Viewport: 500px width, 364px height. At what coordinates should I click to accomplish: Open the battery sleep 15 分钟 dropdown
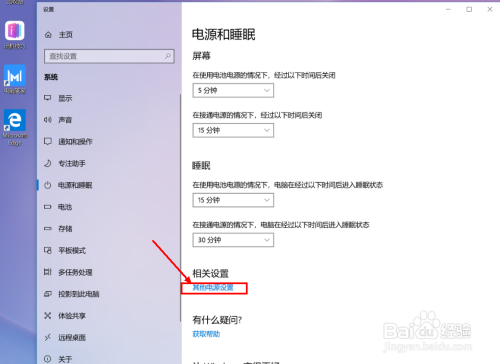[x=233, y=200]
